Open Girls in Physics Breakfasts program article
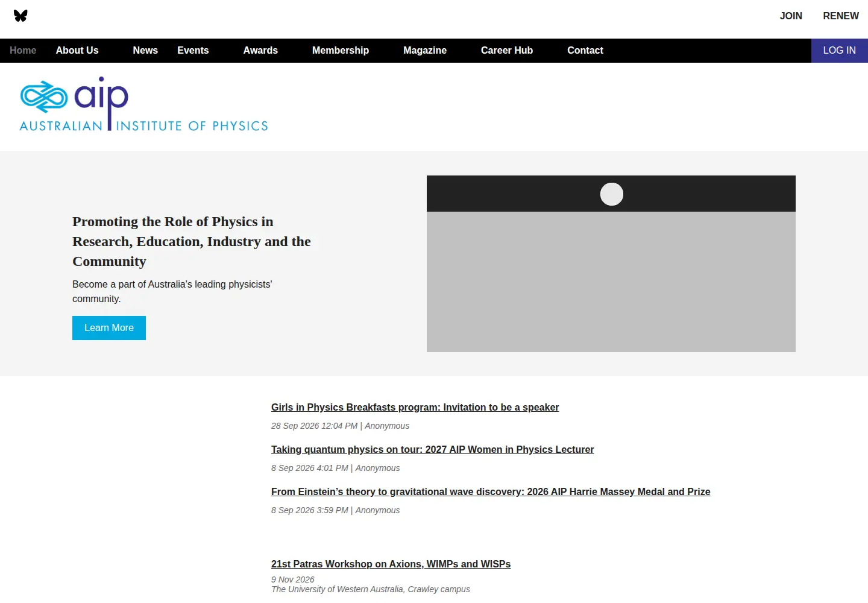 click(x=415, y=408)
